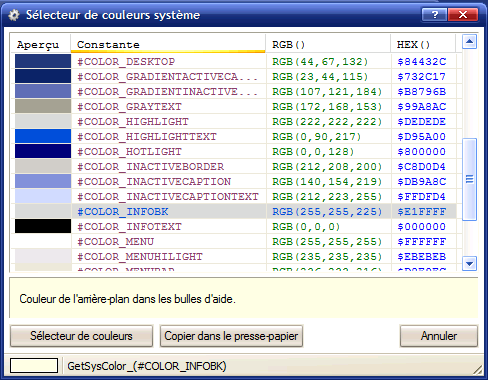488x380 pixels.
Task: Click the RGB(23,44,115) value
Action: (x=320, y=77)
